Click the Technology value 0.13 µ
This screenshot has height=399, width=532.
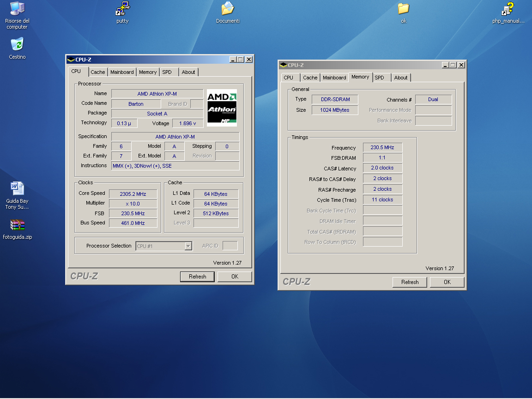(x=124, y=123)
